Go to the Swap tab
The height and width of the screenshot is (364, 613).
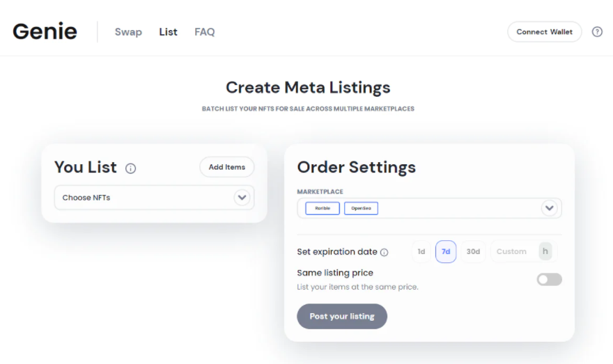pos(128,32)
